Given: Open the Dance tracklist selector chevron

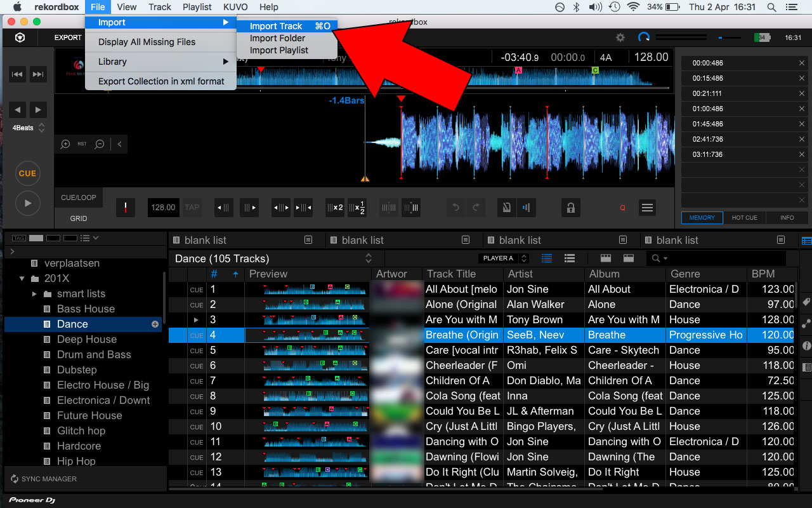Looking at the screenshot, I should 368,258.
